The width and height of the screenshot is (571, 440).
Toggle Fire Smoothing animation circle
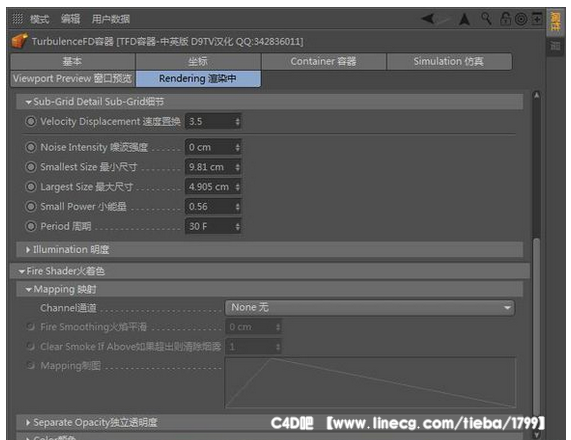(31, 326)
